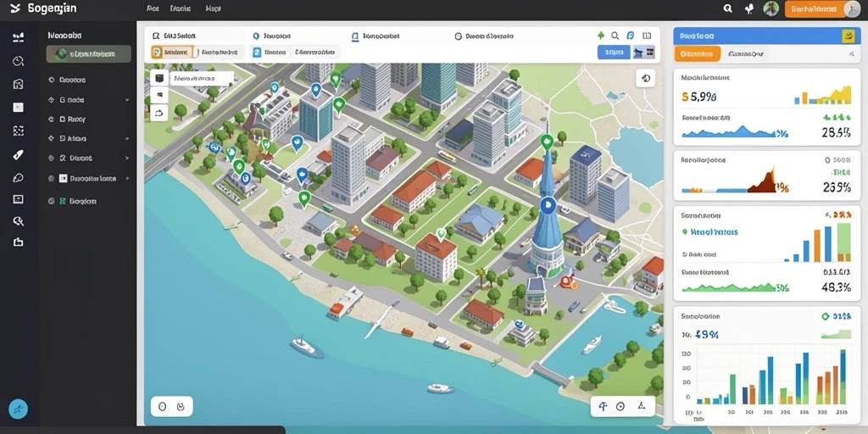Toggle the circle marker on the second stats card
Screen dimensions: 868x434
pos(827,160)
